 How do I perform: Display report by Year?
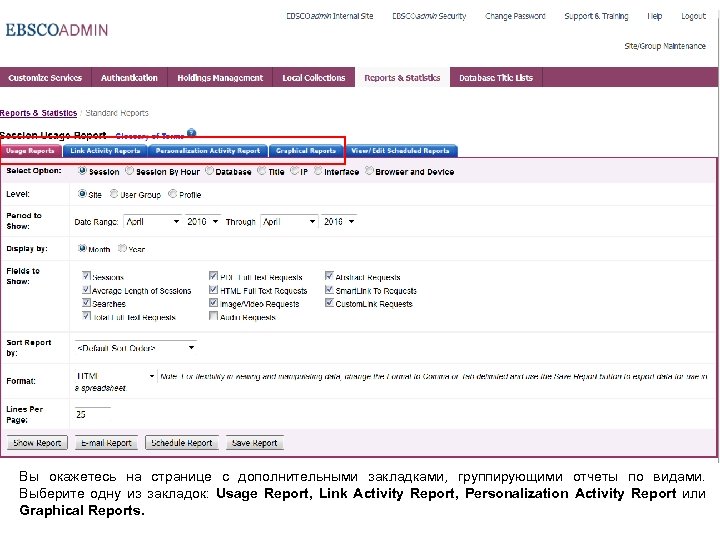tap(122, 248)
